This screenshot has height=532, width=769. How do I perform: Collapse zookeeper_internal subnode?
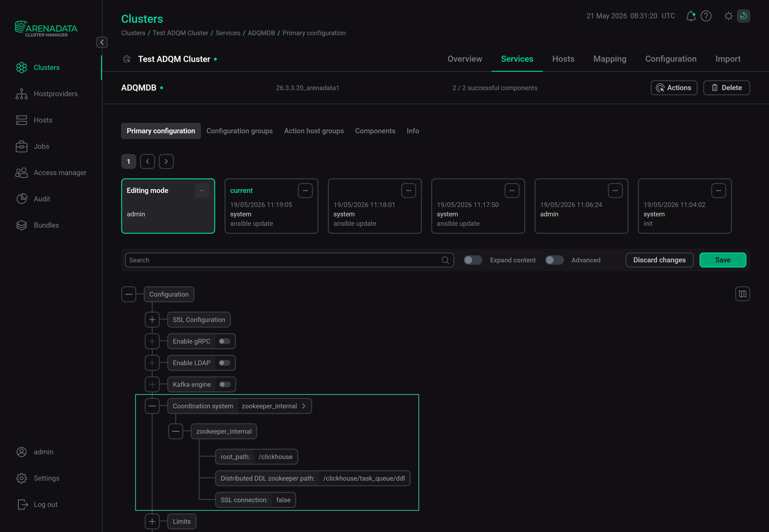pyautogui.click(x=175, y=431)
